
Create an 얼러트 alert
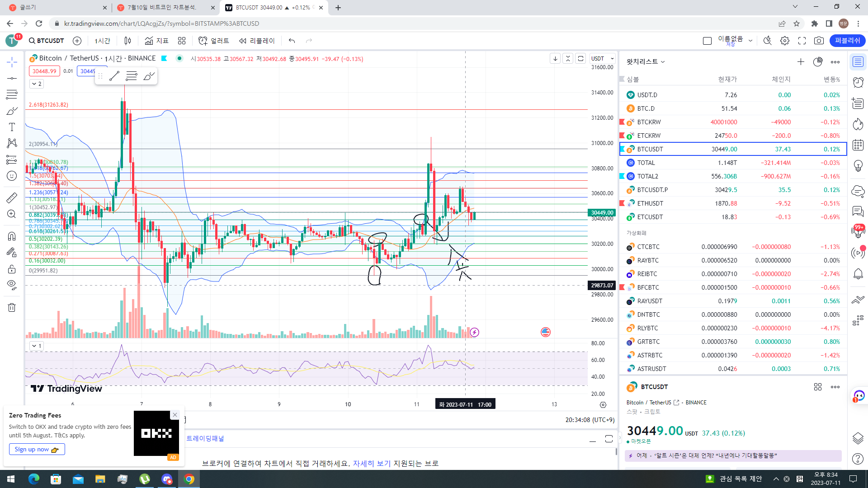coord(214,41)
